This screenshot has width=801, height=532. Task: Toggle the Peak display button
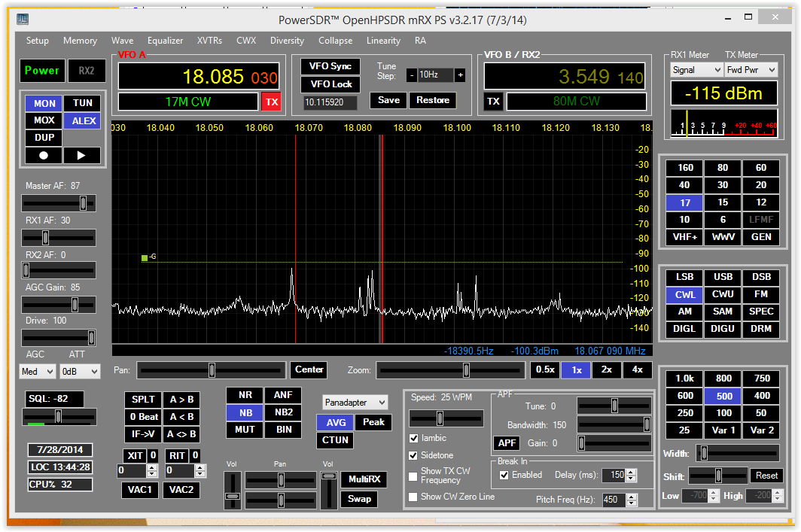click(373, 422)
